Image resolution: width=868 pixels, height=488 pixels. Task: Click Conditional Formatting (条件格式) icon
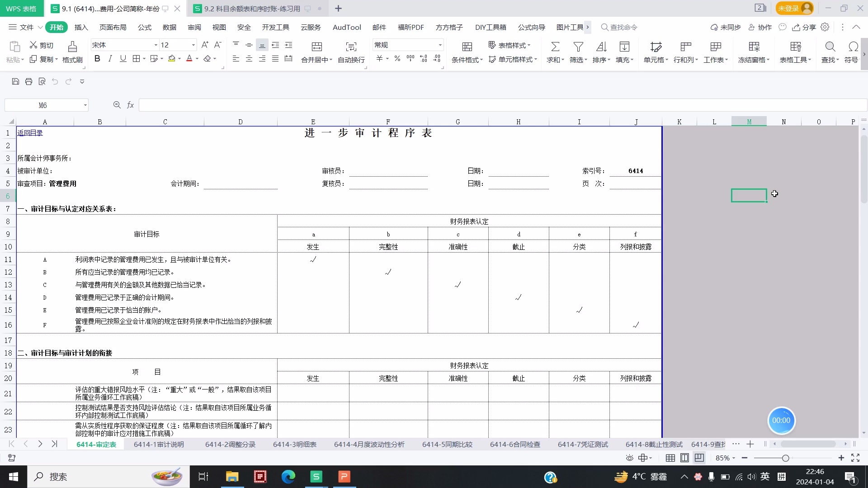coord(467,47)
